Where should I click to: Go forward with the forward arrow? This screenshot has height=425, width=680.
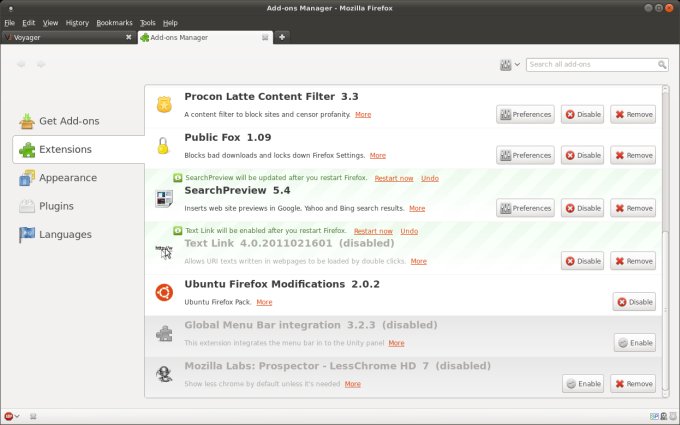pyautogui.click(x=41, y=64)
